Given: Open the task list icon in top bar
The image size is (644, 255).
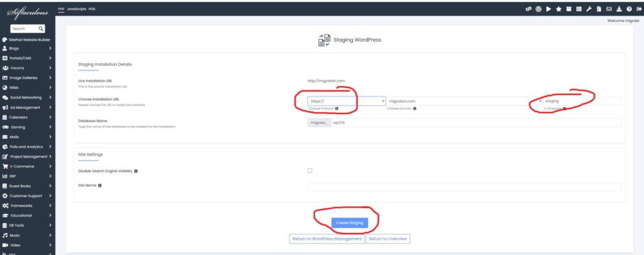Looking at the screenshot, I should (579, 9).
